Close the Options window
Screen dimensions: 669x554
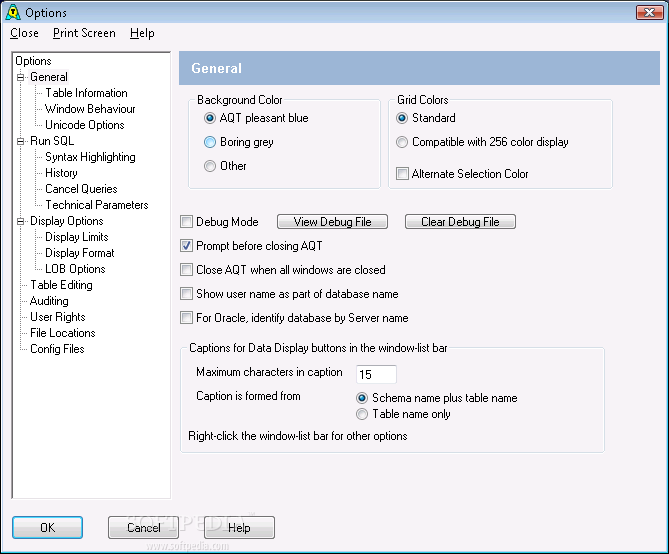tap(649, 12)
